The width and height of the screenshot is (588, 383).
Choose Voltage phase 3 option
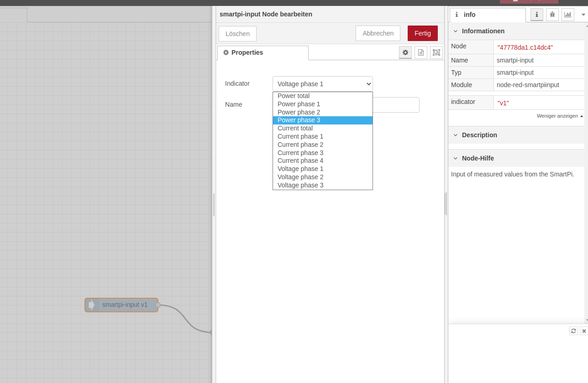pos(323,185)
